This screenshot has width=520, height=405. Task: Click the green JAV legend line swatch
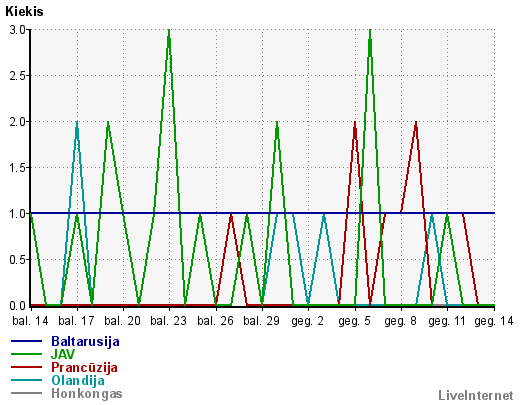pyautogui.click(x=26, y=354)
